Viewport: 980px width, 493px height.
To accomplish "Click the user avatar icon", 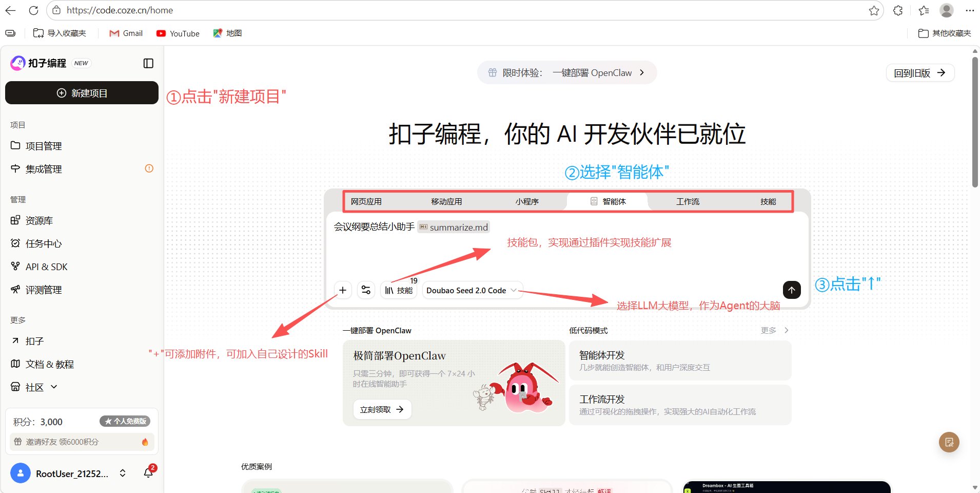I will tap(21, 473).
